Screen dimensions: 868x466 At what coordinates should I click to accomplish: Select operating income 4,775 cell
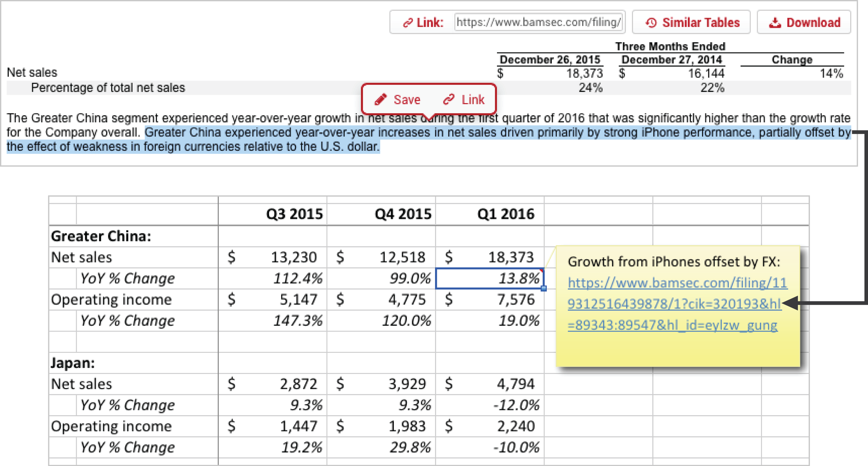click(381, 300)
